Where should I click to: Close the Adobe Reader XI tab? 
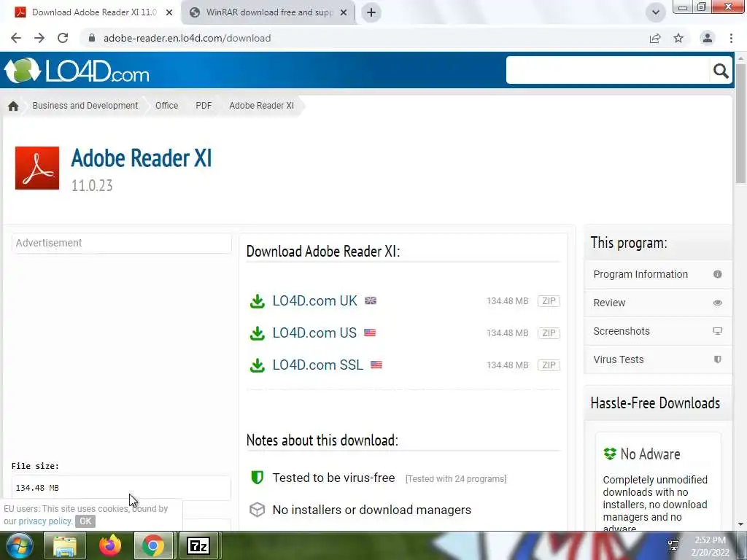click(169, 13)
